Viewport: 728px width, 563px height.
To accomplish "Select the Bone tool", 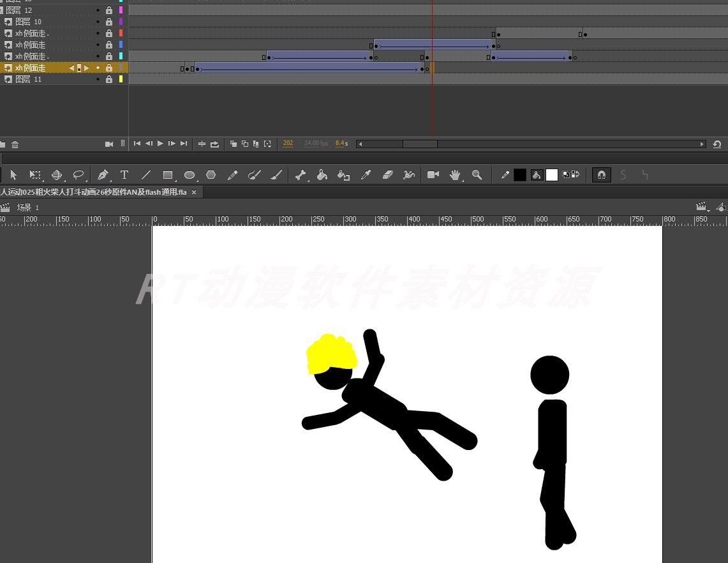I will (x=301, y=175).
